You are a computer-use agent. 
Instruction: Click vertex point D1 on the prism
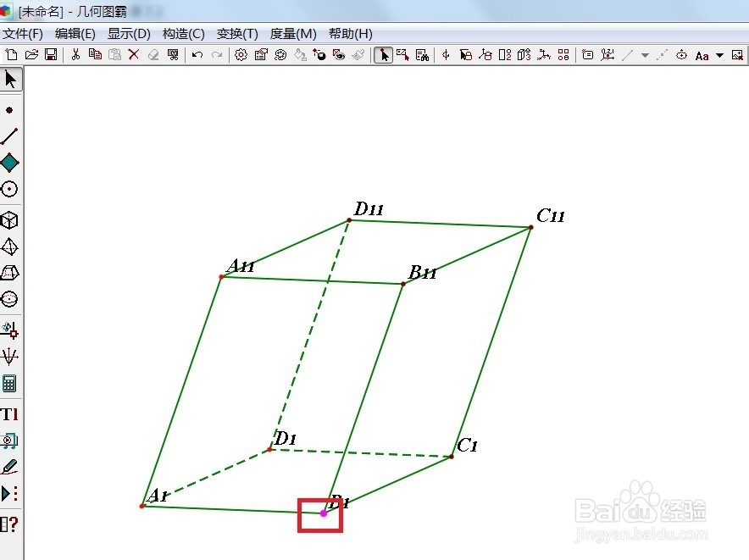[270, 449]
